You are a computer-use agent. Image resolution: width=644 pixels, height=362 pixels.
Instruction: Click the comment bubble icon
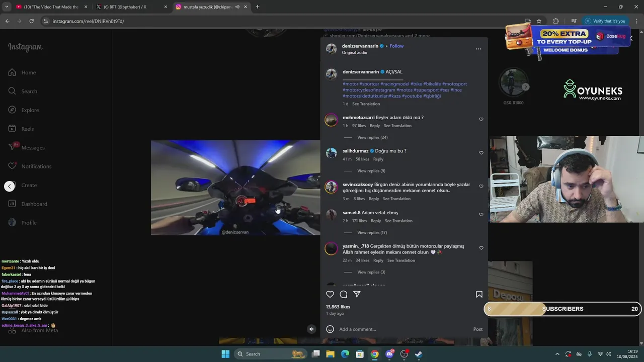tap(344, 294)
